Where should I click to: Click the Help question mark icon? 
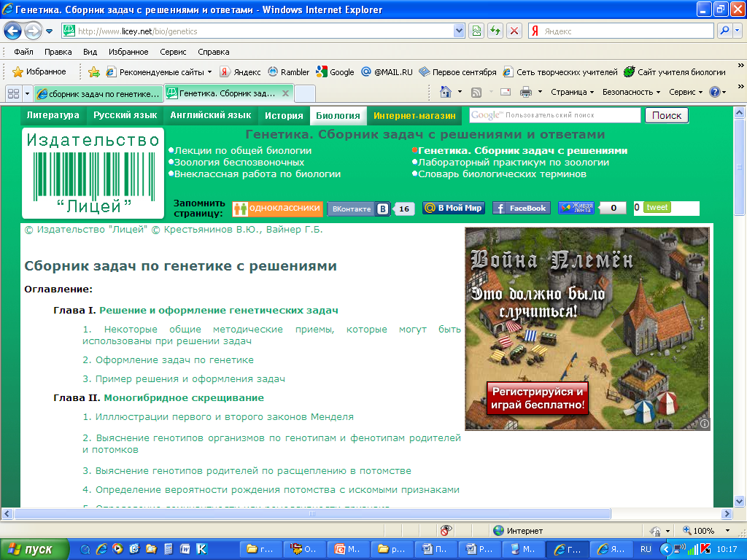[x=715, y=92]
